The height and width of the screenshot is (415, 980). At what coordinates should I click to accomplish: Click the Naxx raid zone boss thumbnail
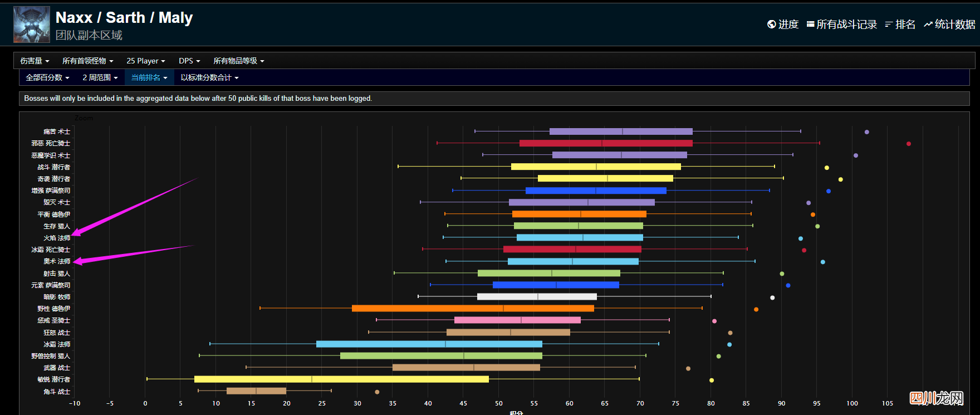(32, 25)
